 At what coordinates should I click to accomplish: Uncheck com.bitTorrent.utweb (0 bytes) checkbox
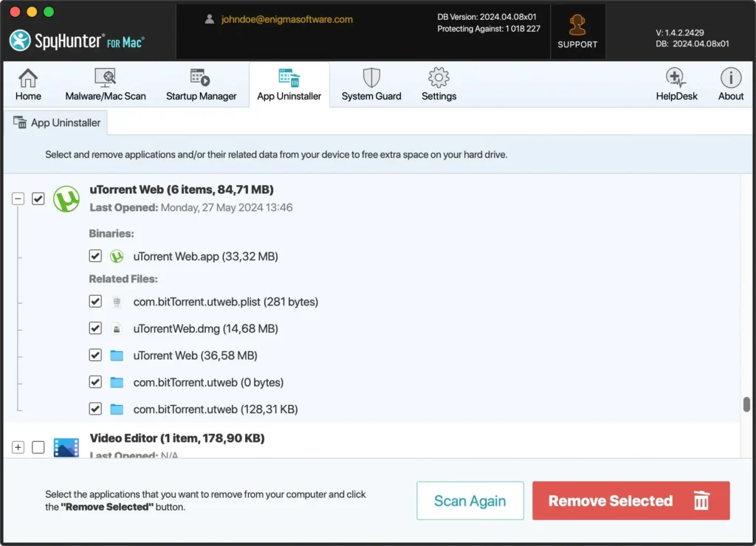(x=95, y=382)
